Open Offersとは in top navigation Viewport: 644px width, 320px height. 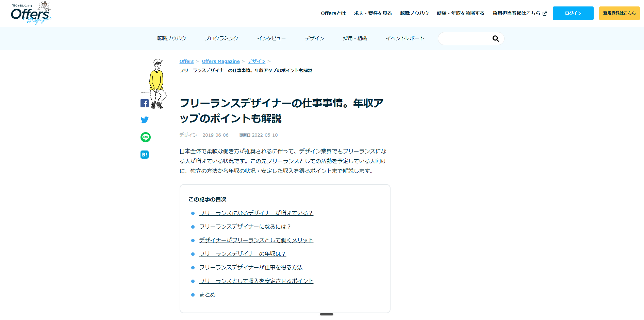pyautogui.click(x=333, y=13)
